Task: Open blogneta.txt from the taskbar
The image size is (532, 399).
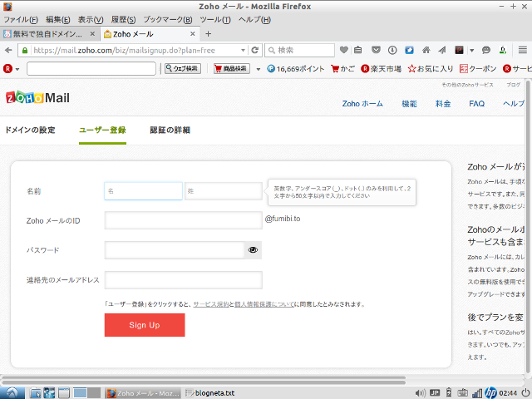Action: coord(210,393)
